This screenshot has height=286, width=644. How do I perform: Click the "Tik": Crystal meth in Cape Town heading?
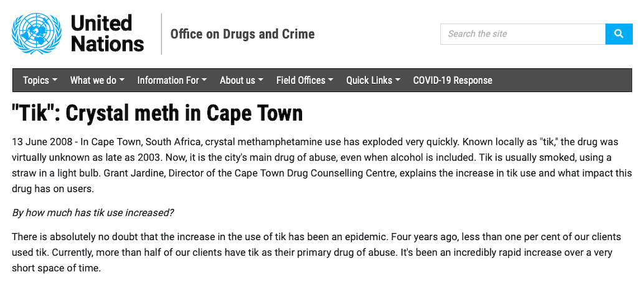[x=157, y=113]
